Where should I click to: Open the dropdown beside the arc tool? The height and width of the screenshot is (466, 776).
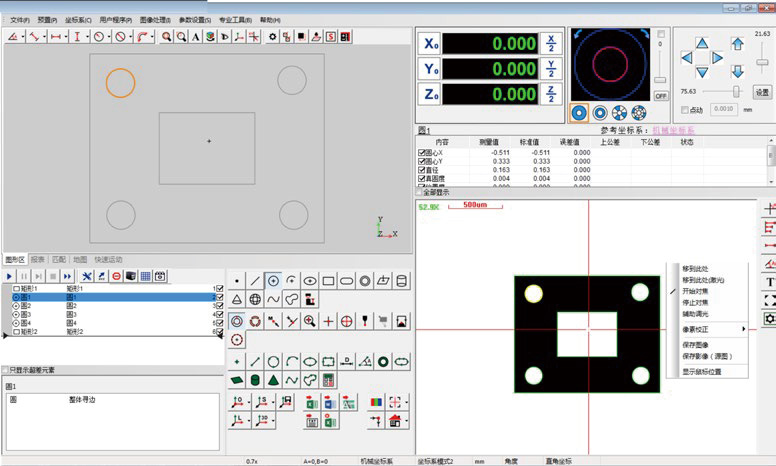click(x=150, y=37)
